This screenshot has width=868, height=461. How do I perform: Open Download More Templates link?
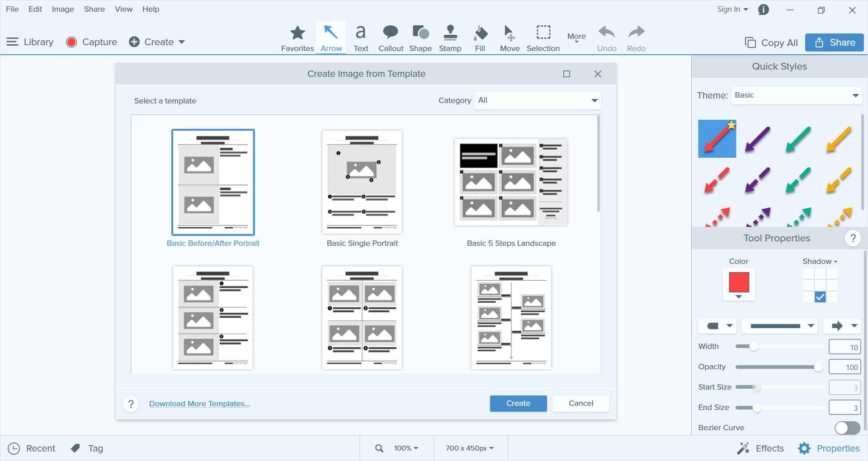coord(199,404)
